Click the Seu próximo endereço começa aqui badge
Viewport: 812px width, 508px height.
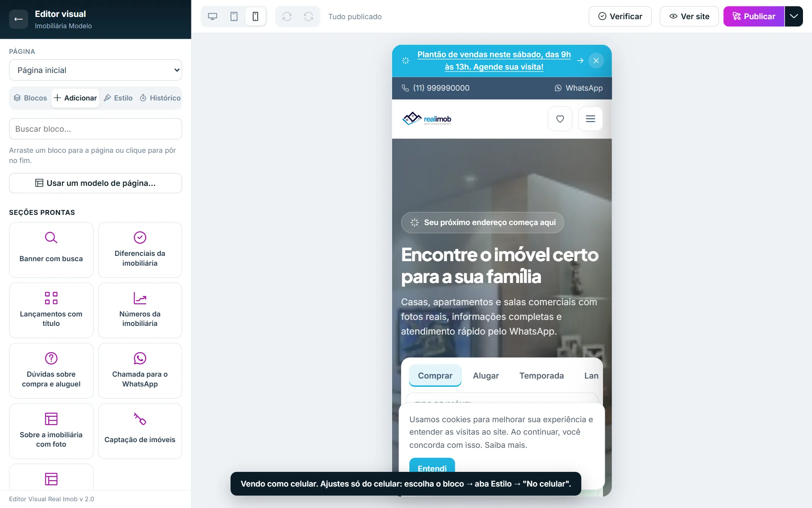[x=482, y=222]
